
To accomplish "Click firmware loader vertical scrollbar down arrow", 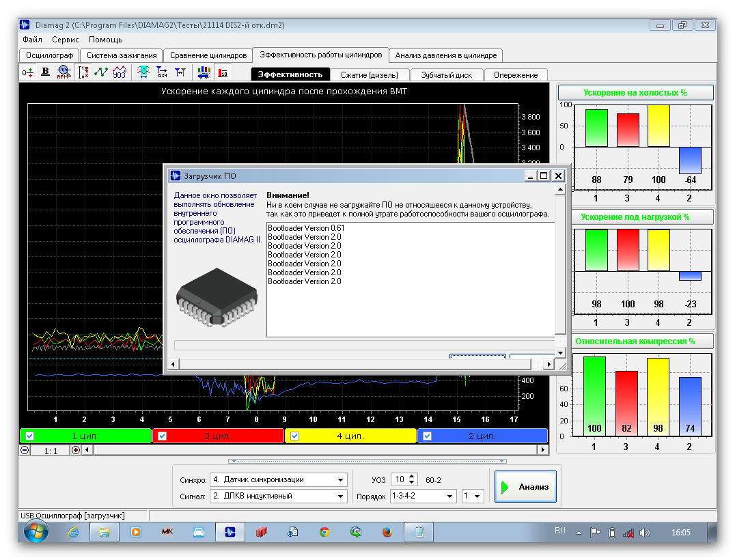I will pos(560,352).
